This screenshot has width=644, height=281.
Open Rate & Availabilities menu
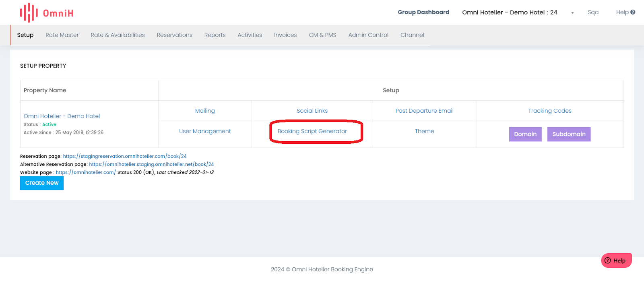coord(118,35)
